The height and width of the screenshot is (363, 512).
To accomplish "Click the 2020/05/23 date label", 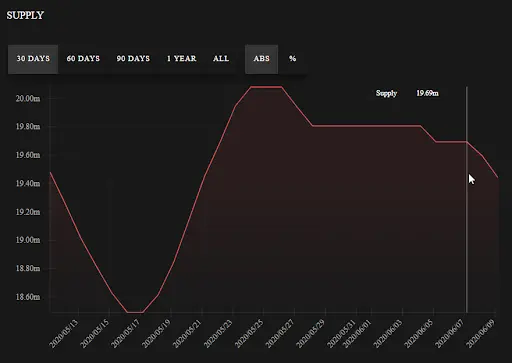I will pos(218,333).
